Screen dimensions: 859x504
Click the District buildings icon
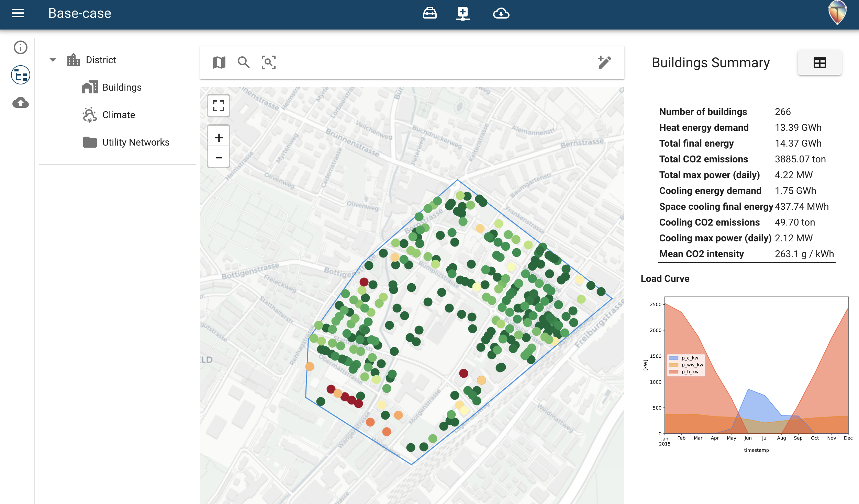(x=74, y=60)
